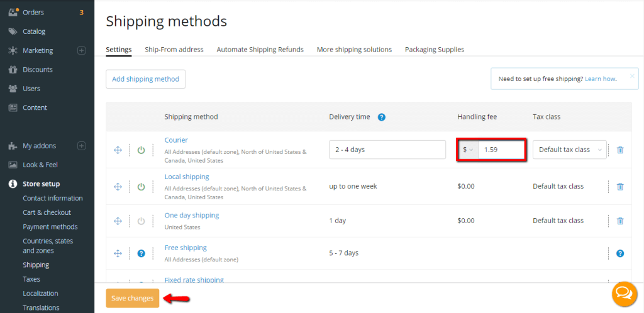This screenshot has height=313, width=644.
Task: Click One day shipping '1 day' delivery text
Action: tap(338, 221)
